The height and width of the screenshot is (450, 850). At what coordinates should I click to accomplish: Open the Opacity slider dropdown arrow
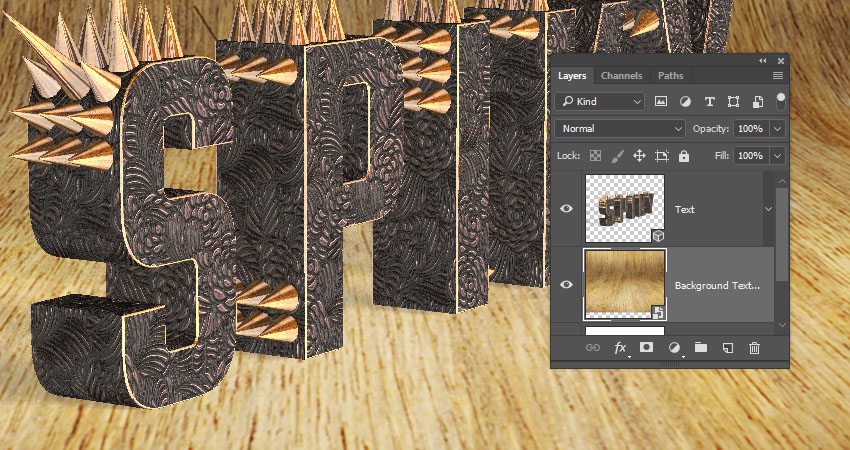coord(778,128)
